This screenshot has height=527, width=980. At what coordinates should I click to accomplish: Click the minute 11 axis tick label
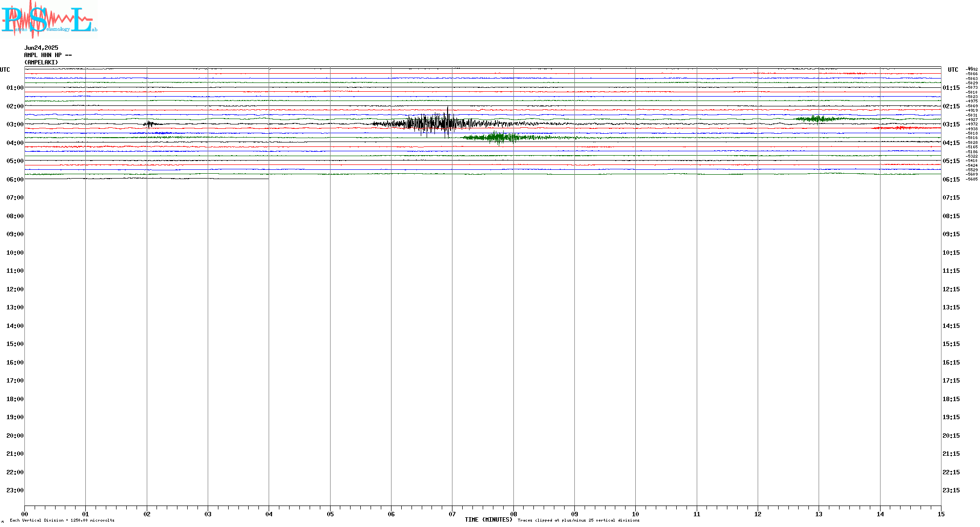pyautogui.click(x=697, y=514)
